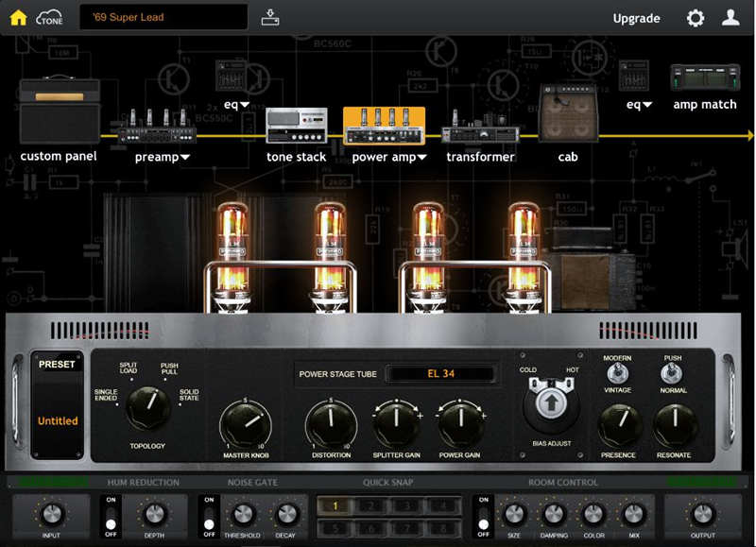Click the home icon

(18, 17)
